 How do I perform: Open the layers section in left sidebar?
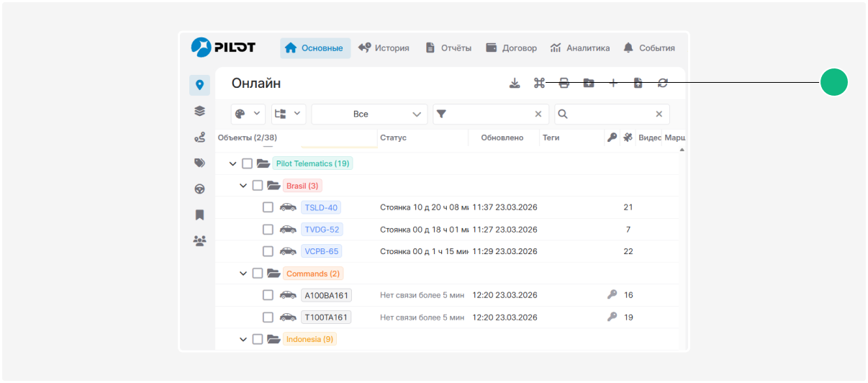(199, 111)
